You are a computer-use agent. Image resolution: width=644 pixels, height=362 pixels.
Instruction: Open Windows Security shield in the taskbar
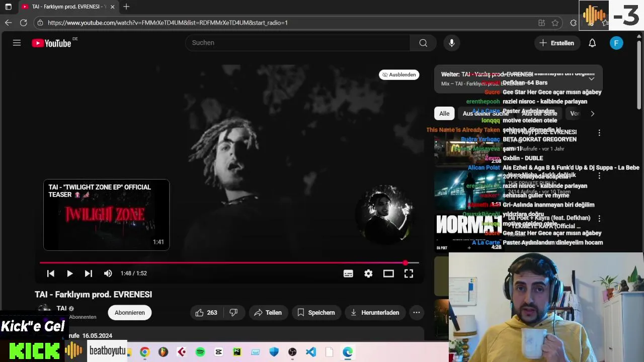point(274,352)
